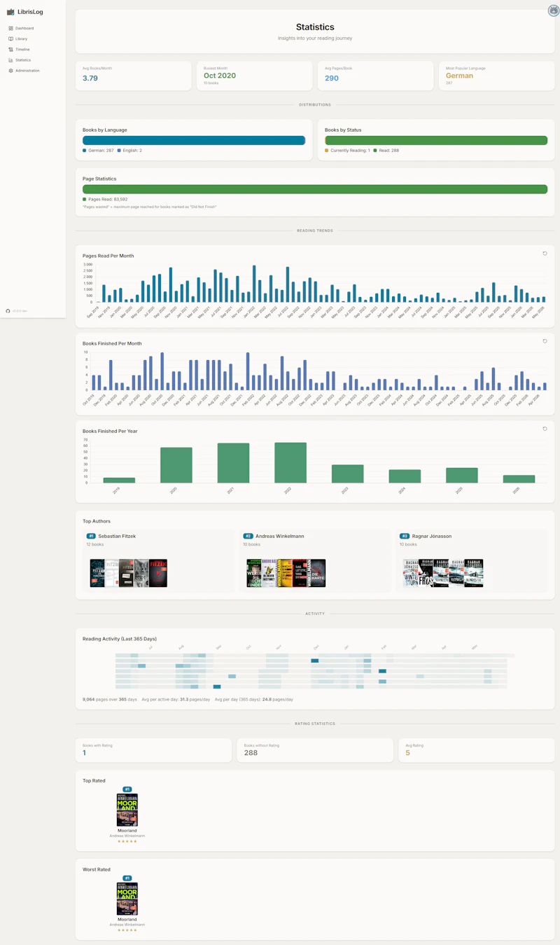Click the Busiest Month value Oct 2020
Image resolution: width=560 pixels, height=945 pixels.
click(220, 75)
